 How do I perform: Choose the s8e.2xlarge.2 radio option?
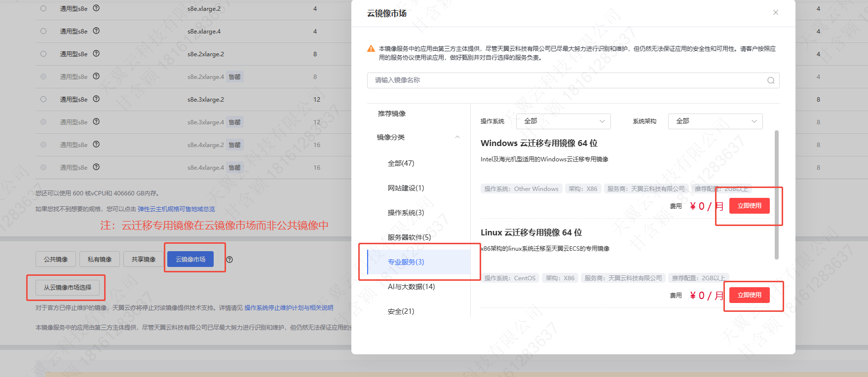click(43, 54)
